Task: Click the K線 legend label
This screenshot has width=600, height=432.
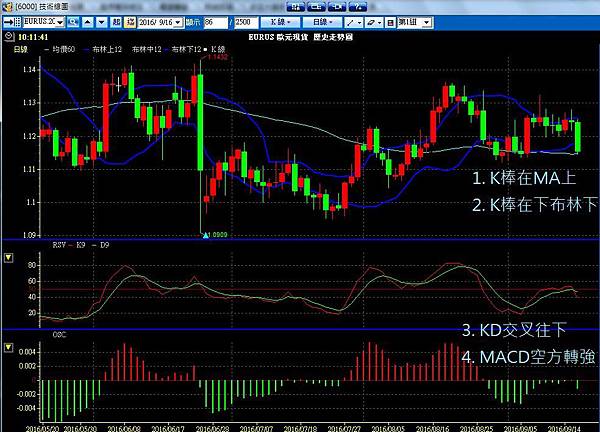Action: click(x=218, y=49)
